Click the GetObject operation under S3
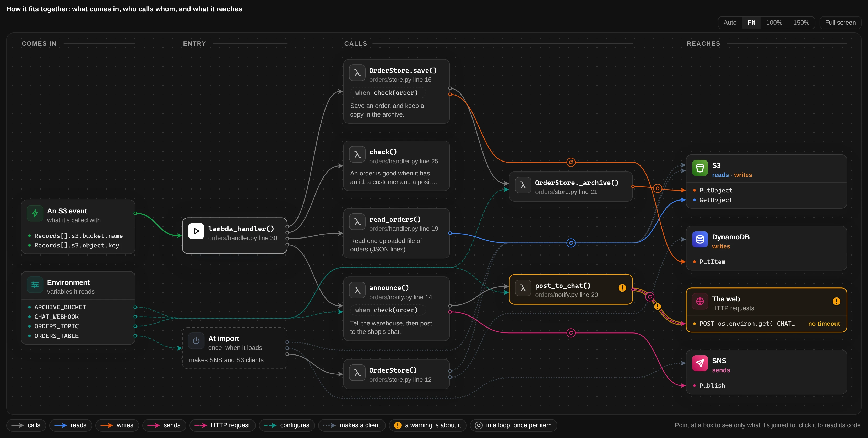 [716, 200]
